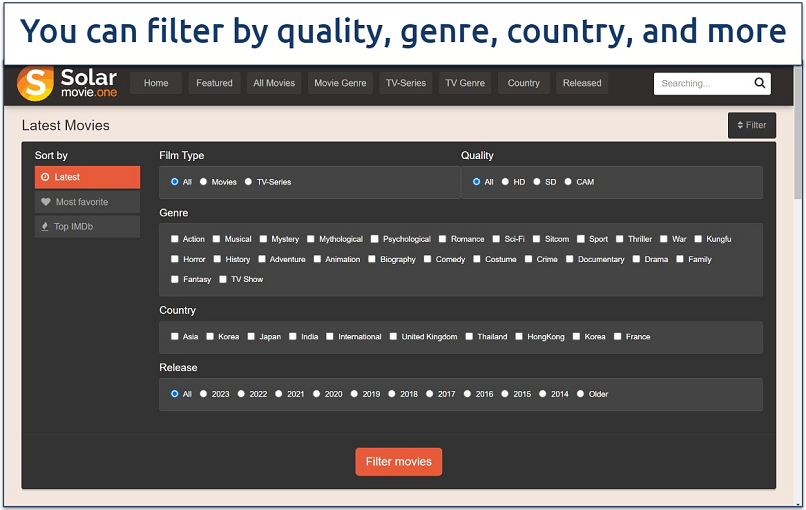Tick the United Kingdom country checkbox
Screen dimensions: 806x510
coord(394,337)
